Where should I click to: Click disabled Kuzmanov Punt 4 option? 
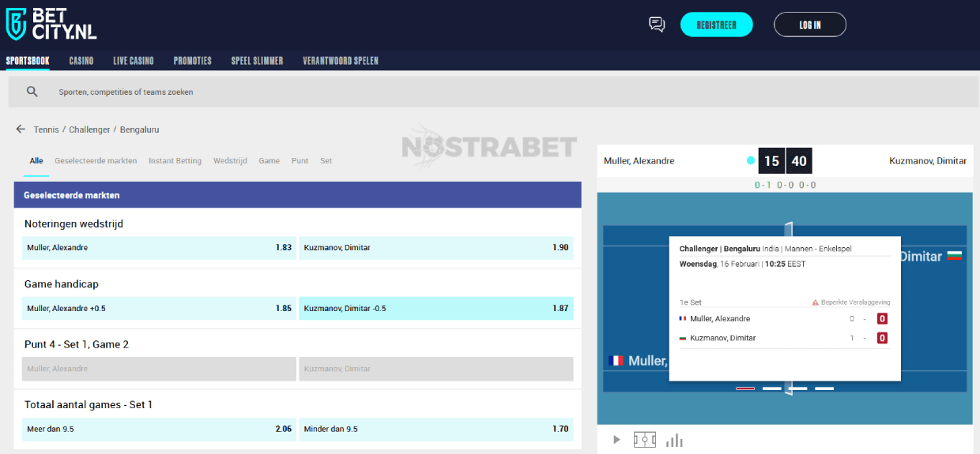pos(436,369)
